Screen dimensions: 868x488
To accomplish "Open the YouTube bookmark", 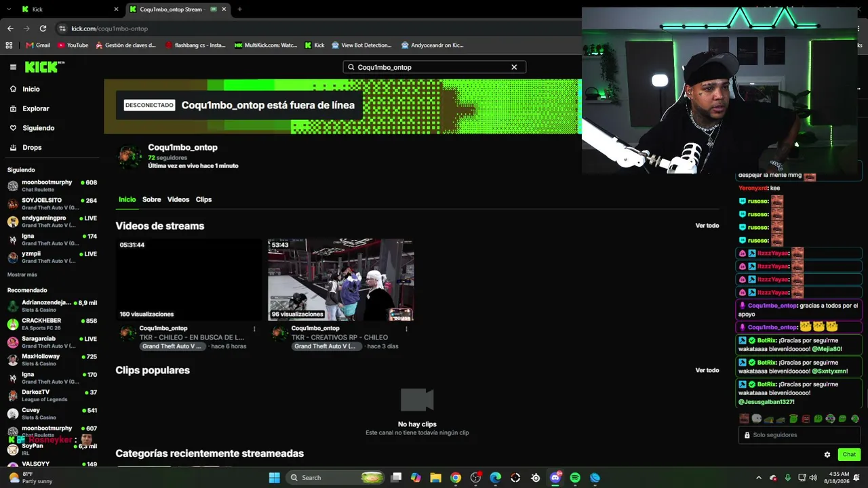I will [x=73, y=45].
